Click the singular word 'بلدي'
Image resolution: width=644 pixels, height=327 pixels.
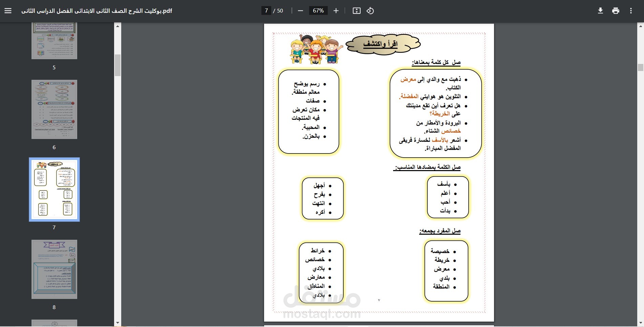coord(445,278)
